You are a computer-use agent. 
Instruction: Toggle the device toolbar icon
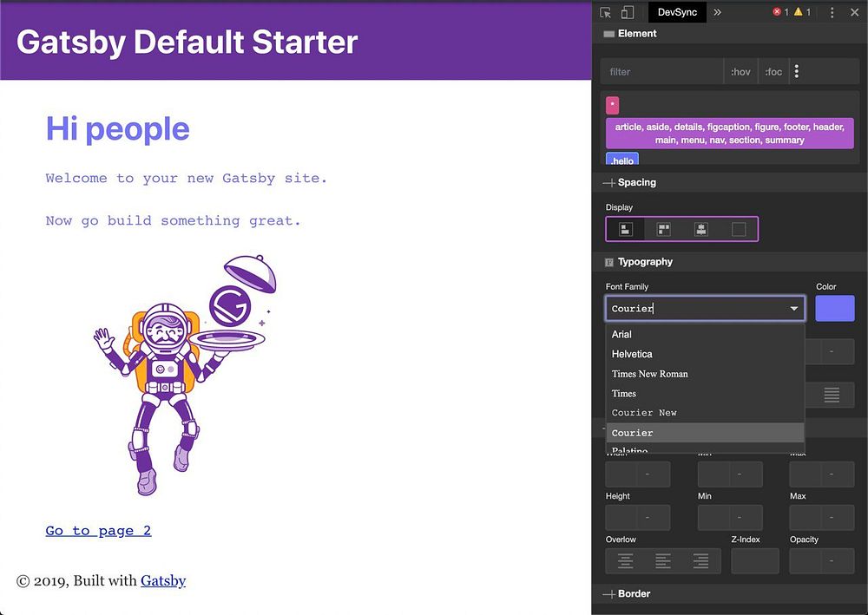pos(628,12)
